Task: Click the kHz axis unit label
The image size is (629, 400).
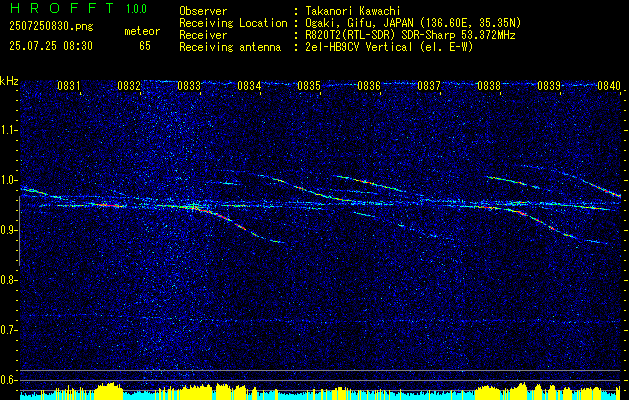Action: (9, 81)
